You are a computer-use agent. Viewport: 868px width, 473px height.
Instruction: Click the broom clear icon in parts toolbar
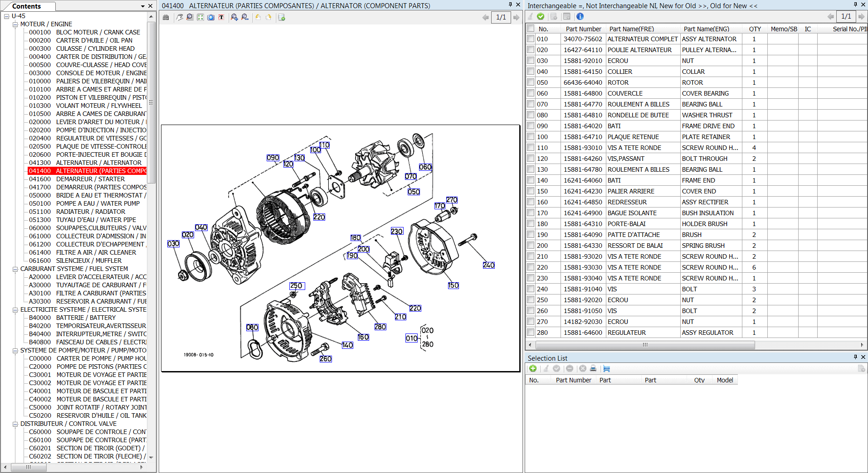click(x=530, y=16)
